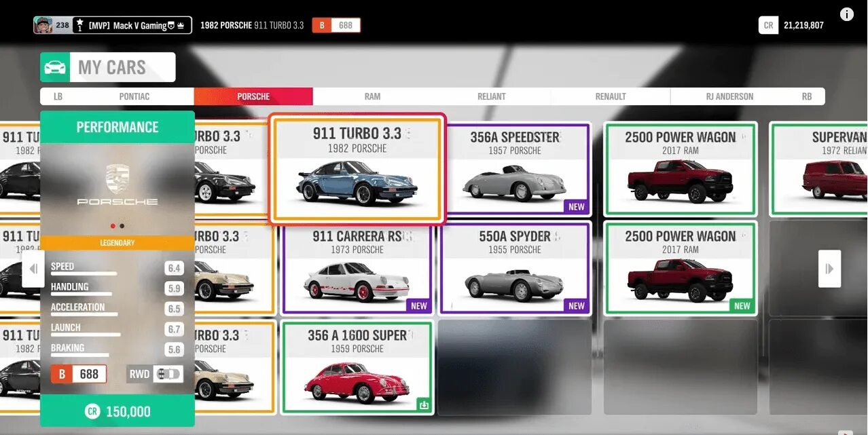Select the cream 911 Turbo in middle row
Screen dimensions: 868x435
click(234, 268)
